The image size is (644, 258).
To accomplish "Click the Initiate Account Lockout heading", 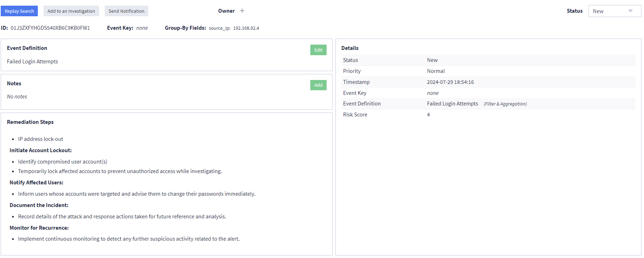I will [41, 150].
